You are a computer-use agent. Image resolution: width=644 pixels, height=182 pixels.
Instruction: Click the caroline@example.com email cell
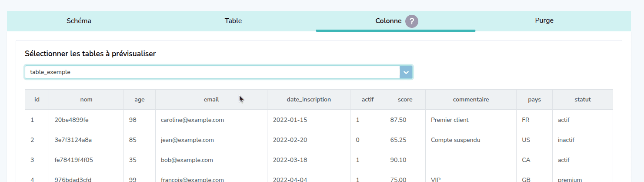click(x=192, y=120)
